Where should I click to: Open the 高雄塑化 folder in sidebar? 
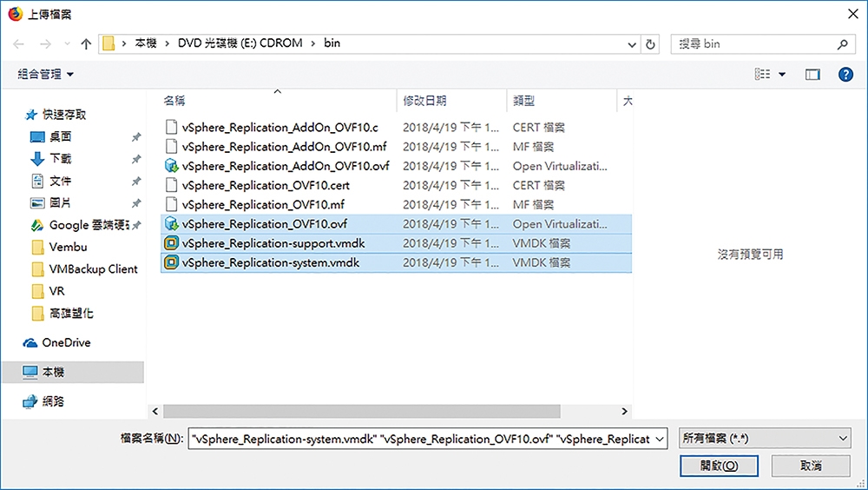point(71,313)
